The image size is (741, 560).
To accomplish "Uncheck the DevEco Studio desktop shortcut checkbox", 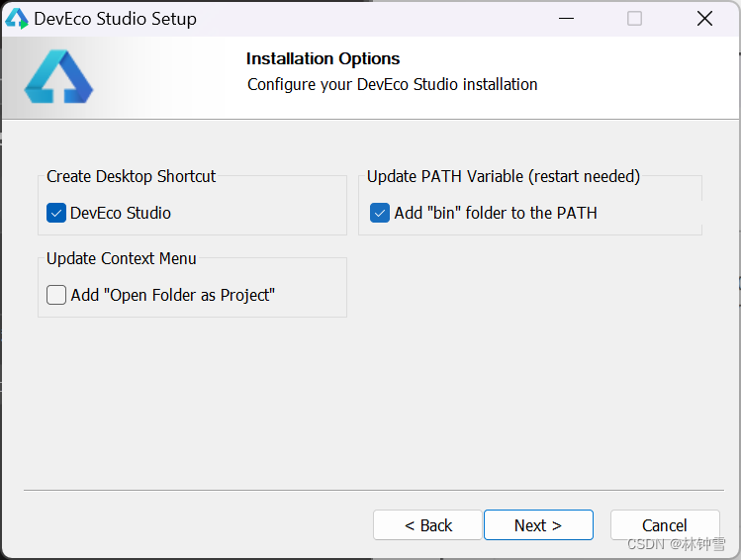I will [x=56, y=213].
